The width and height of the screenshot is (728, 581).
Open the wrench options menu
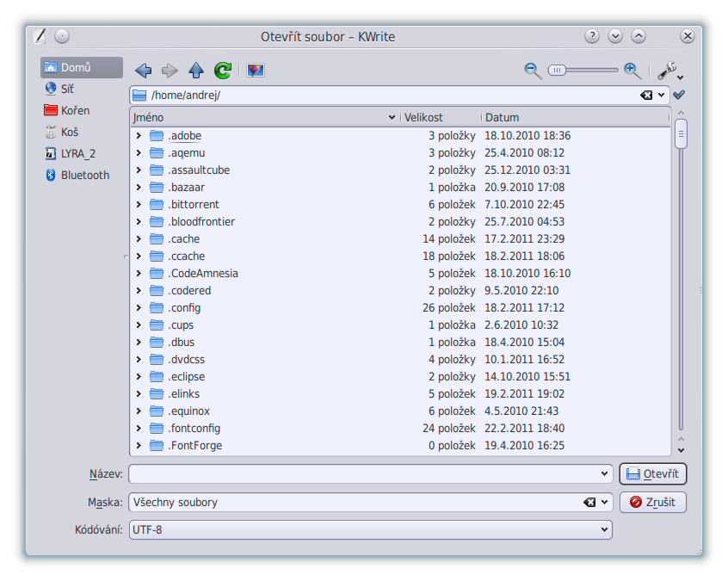click(x=670, y=71)
